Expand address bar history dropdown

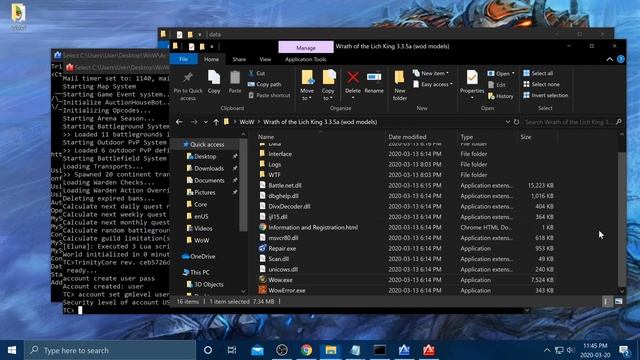507,122
